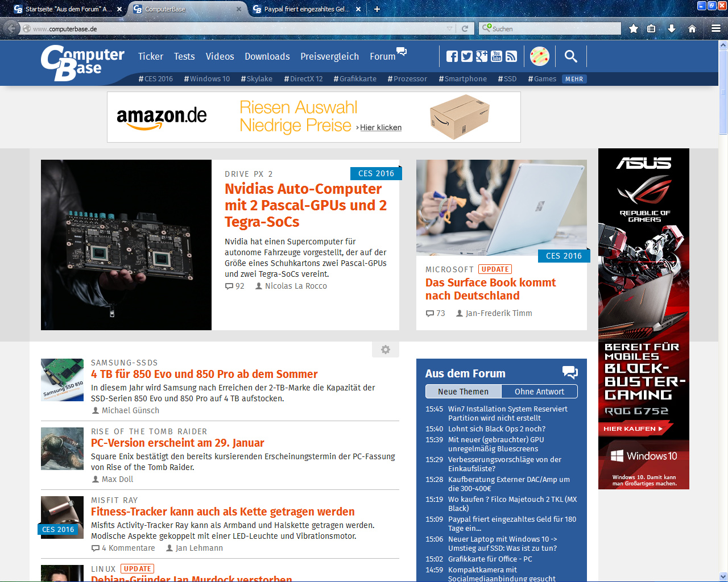The image size is (728, 582).
Task: Open Downloads menu item
Action: tap(267, 56)
